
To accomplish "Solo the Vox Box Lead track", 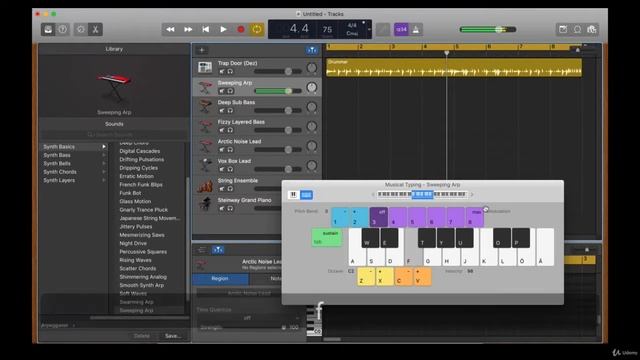I will point(230,169).
